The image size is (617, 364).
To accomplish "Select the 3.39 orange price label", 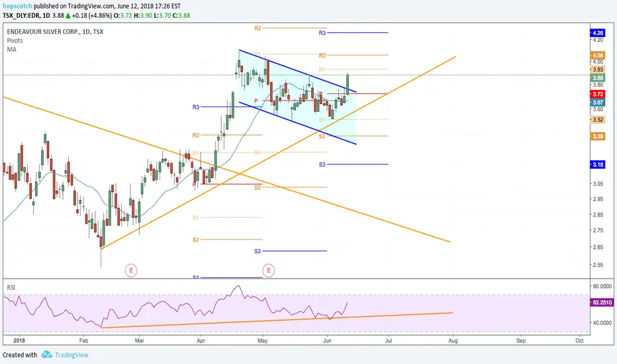I will [598, 136].
